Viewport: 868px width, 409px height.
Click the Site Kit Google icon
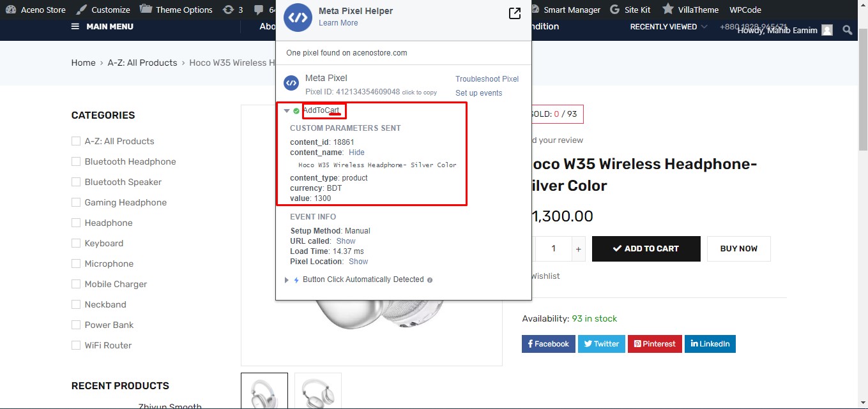coord(614,10)
